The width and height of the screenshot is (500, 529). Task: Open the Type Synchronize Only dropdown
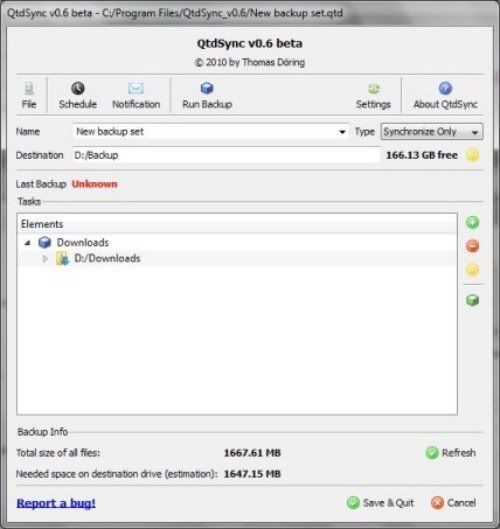point(432,132)
